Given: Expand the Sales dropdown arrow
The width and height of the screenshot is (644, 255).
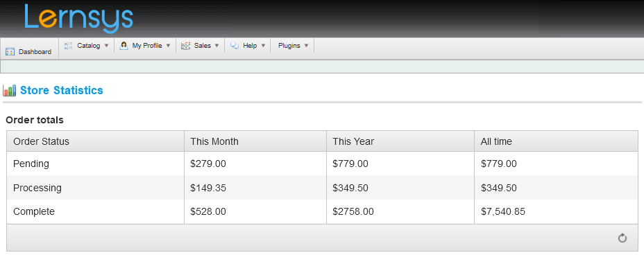Looking at the screenshot, I should tap(217, 46).
